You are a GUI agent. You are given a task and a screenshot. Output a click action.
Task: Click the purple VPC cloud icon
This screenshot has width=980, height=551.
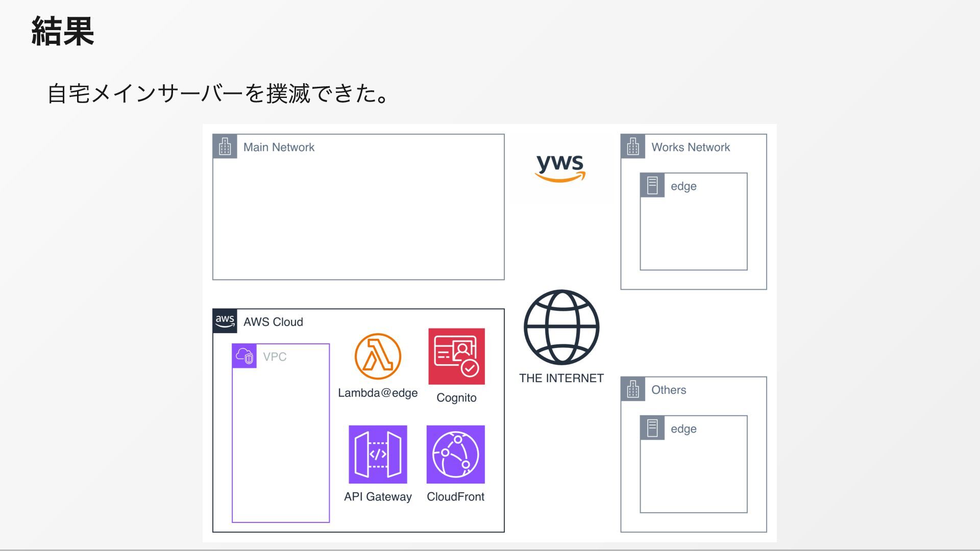[x=244, y=356]
